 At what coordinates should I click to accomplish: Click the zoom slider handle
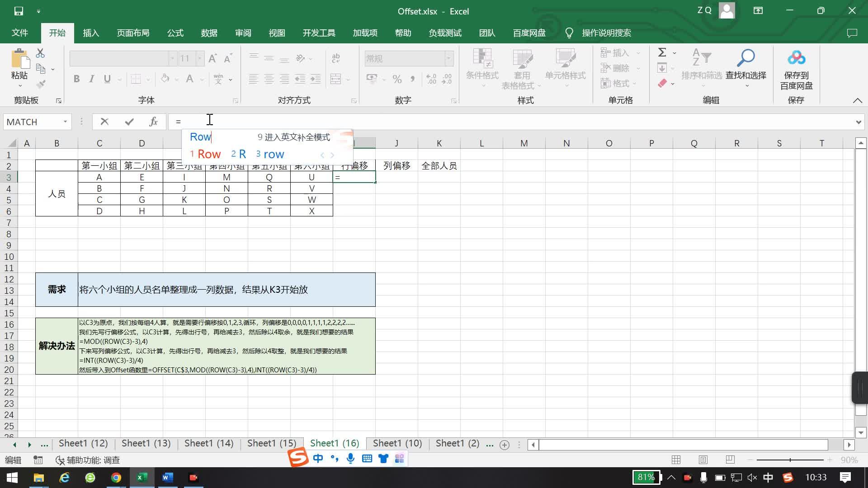790,460
